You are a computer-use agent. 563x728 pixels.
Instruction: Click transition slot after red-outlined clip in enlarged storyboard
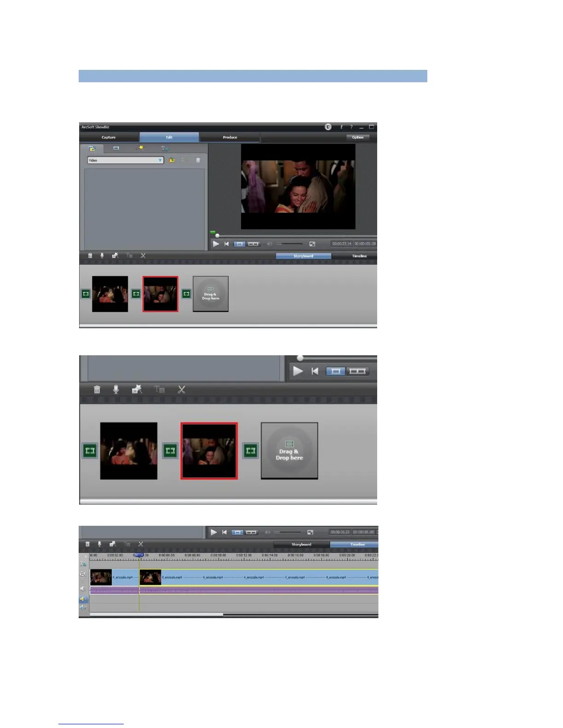coord(250,451)
